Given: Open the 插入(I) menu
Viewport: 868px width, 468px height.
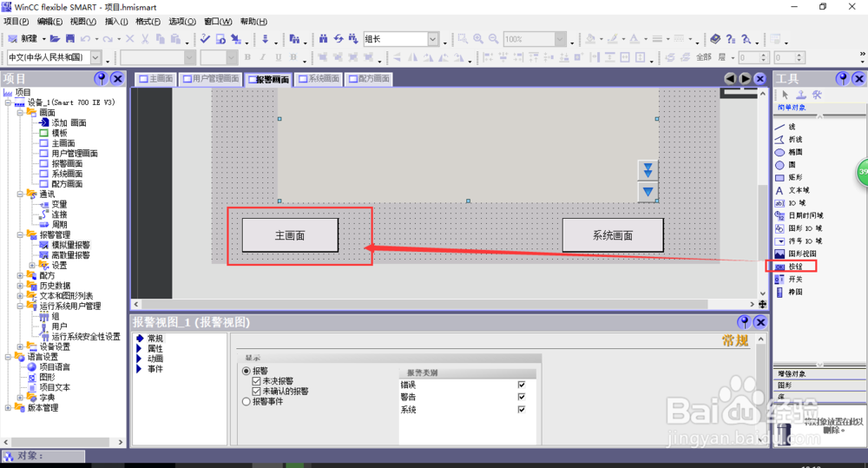Looking at the screenshot, I should (116, 22).
